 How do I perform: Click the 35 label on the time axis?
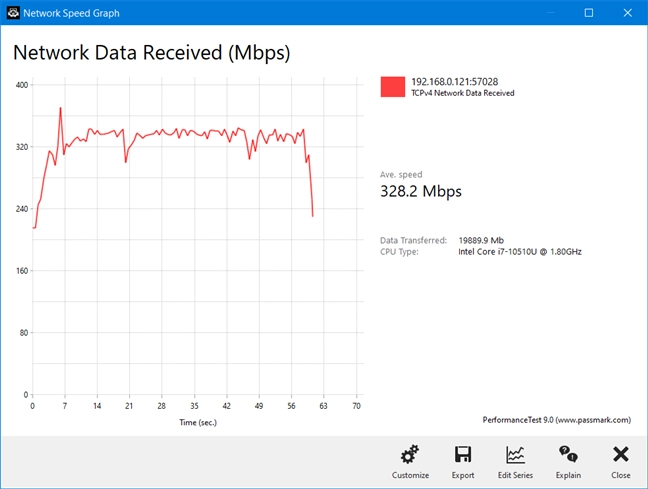tap(194, 406)
